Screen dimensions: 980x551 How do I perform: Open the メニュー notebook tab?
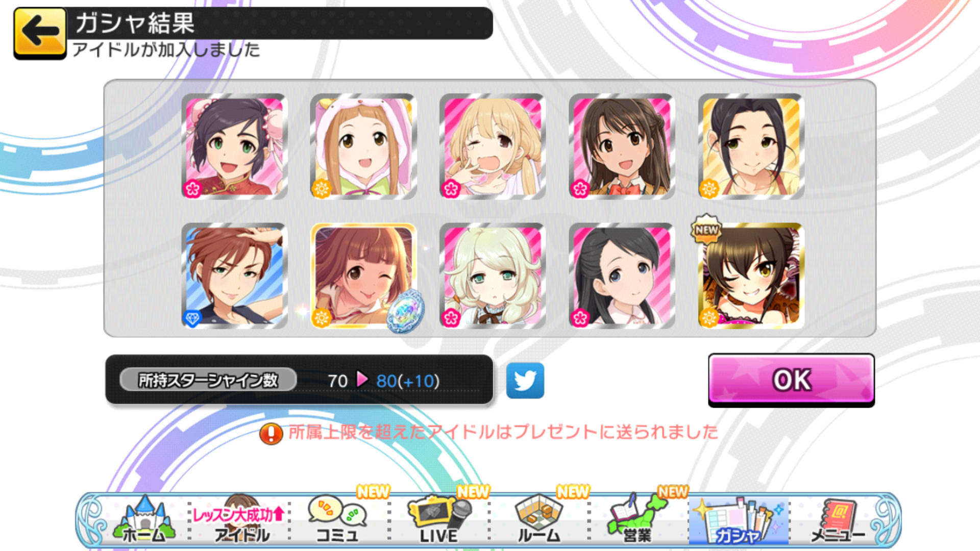coord(838,520)
